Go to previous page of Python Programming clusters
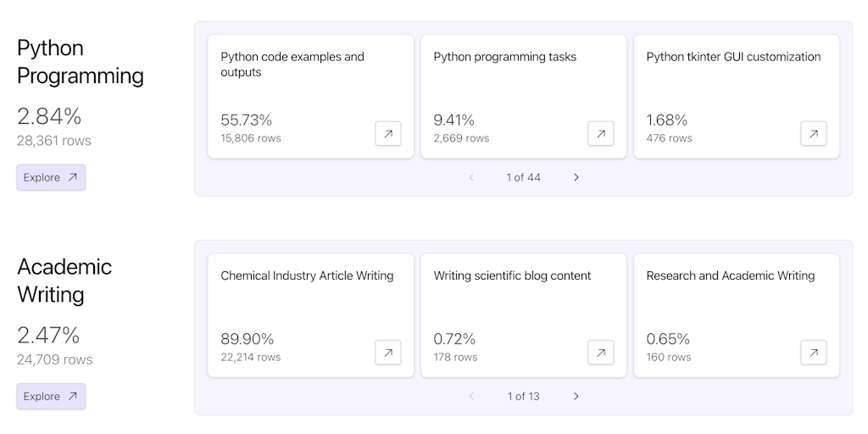Viewport: 868px width, 434px height. pyautogui.click(x=472, y=177)
